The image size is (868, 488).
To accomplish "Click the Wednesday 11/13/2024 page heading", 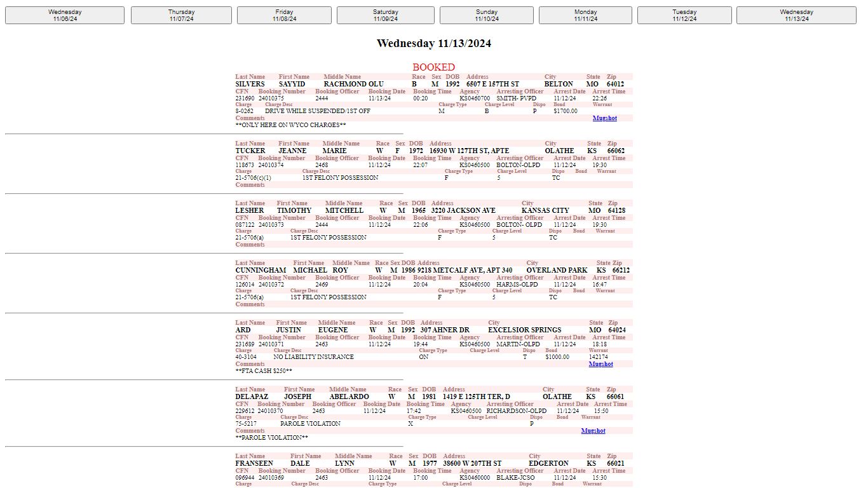I will [x=434, y=43].
